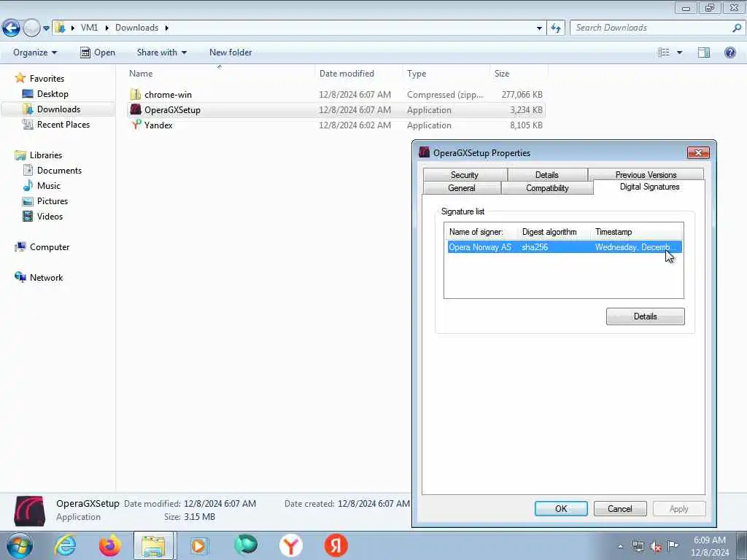Switch to the Previous Versions tab
747x560 pixels.
pos(646,175)
